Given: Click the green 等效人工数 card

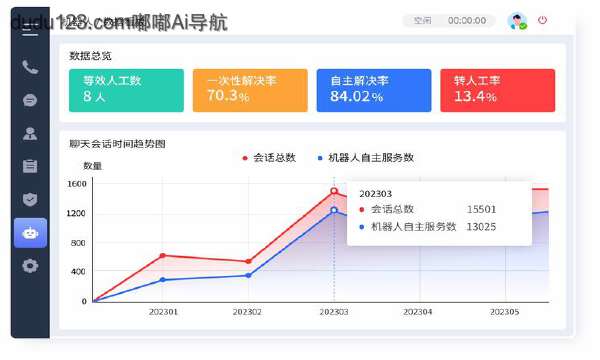Looking at the screenshot, I should pyautogui.click(x=126, y=90).
